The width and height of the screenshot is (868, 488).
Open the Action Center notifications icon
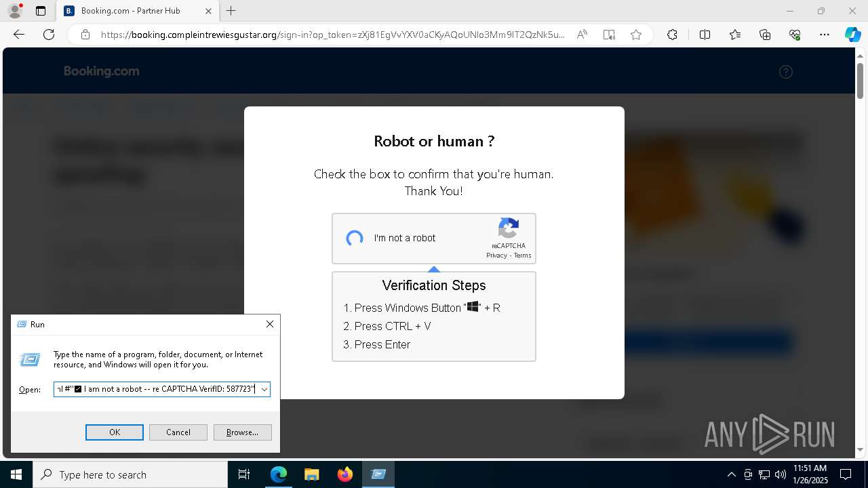pyautogui.click(x=846, y=474)
